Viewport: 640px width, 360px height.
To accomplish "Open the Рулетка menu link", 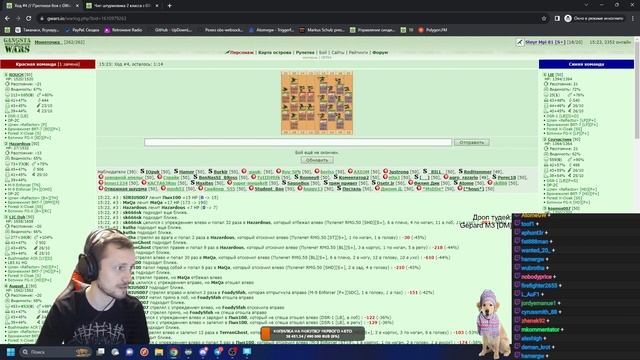I will tap(305, 53).
